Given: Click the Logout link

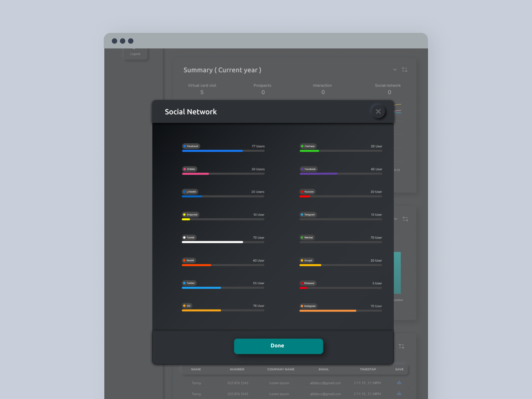Looking at the screenshot, I should [135, 54].
